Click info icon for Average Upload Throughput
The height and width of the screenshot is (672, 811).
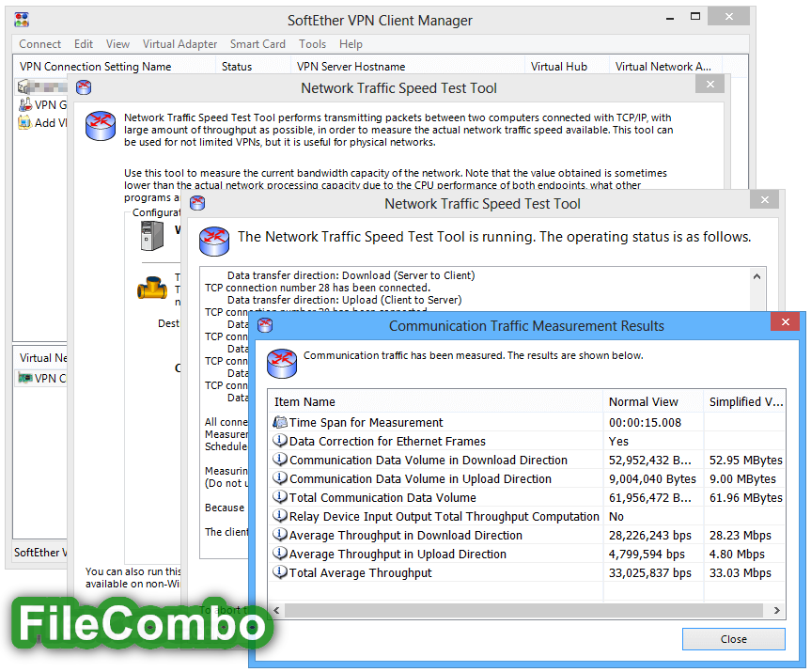tap(280, 554)
